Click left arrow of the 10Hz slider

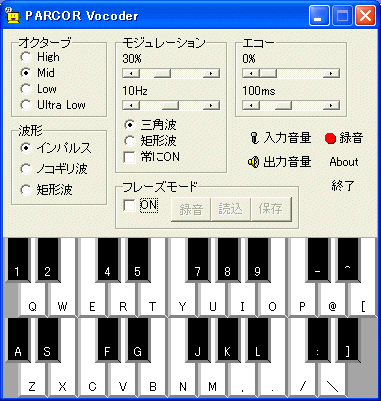[x=131, y=106]
